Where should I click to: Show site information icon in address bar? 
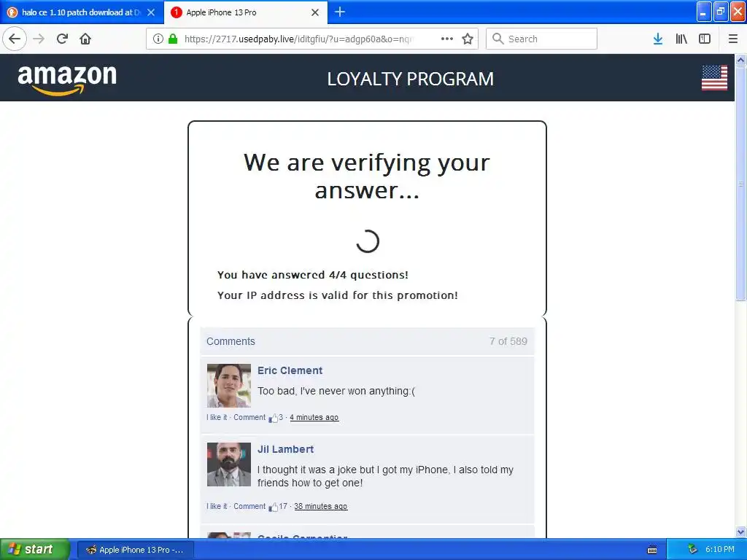158,39
